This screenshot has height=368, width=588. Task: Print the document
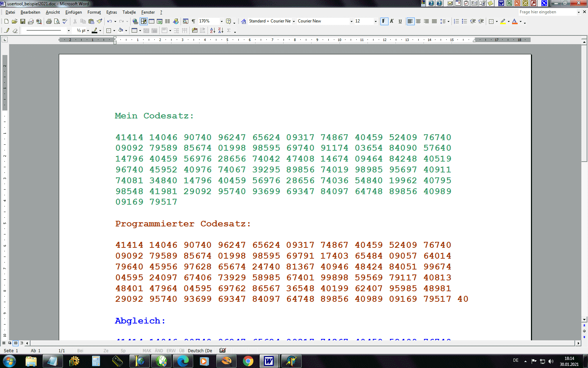pyautogui.click(x=49, y=21)
